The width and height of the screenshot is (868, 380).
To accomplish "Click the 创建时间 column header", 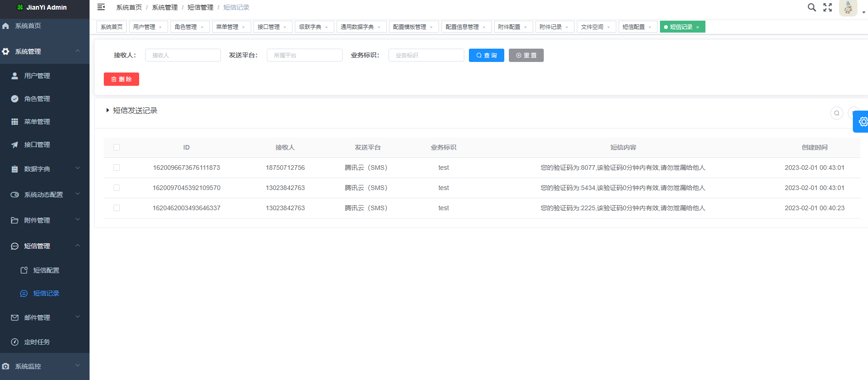I will pos(814,147).
